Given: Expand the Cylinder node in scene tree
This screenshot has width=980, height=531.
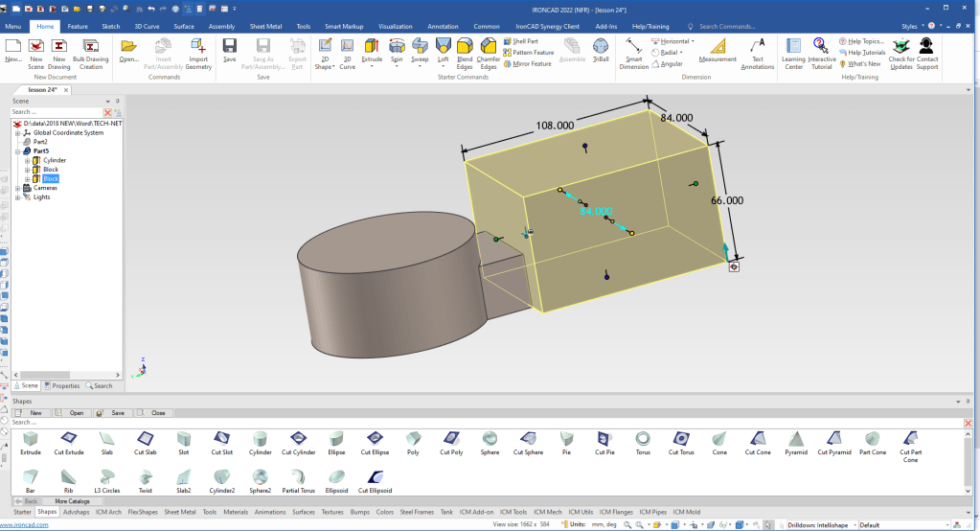Looking at the screenshot, I should coord(28,160).
